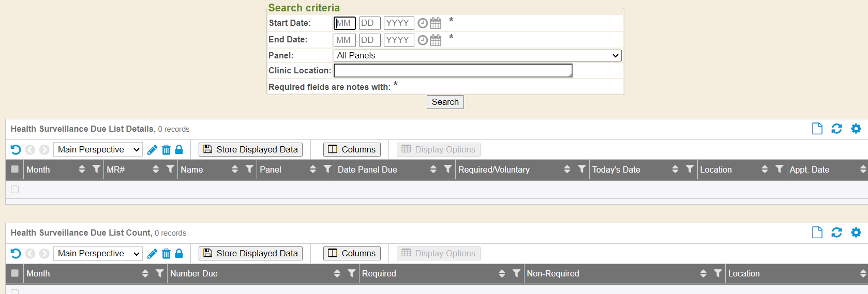Expand Main Perspective dropdown in Count section
The width and height of the screenshot is (868, 294).
click(x=98, y=254)
